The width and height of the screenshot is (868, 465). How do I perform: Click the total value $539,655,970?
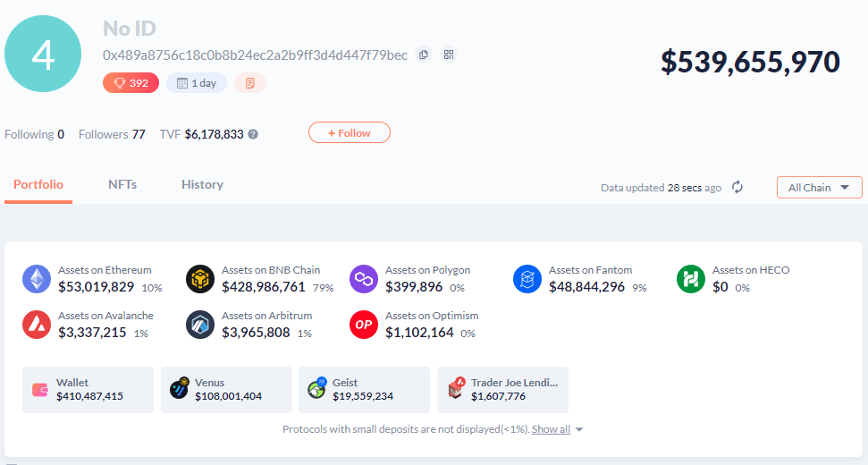750,62
